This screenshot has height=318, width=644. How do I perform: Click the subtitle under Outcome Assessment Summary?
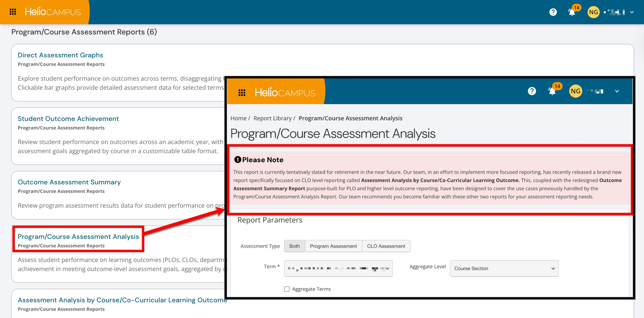(61, 191)
